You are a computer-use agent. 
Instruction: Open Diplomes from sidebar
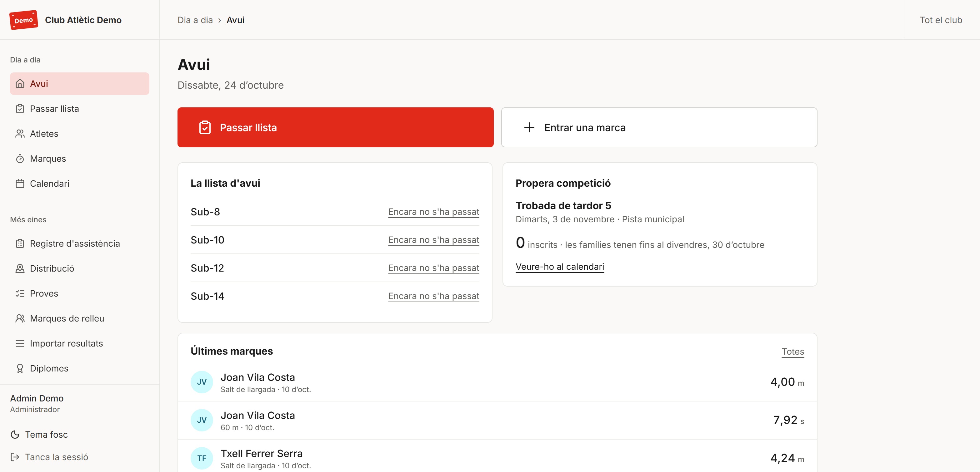[x=79, y=368]
